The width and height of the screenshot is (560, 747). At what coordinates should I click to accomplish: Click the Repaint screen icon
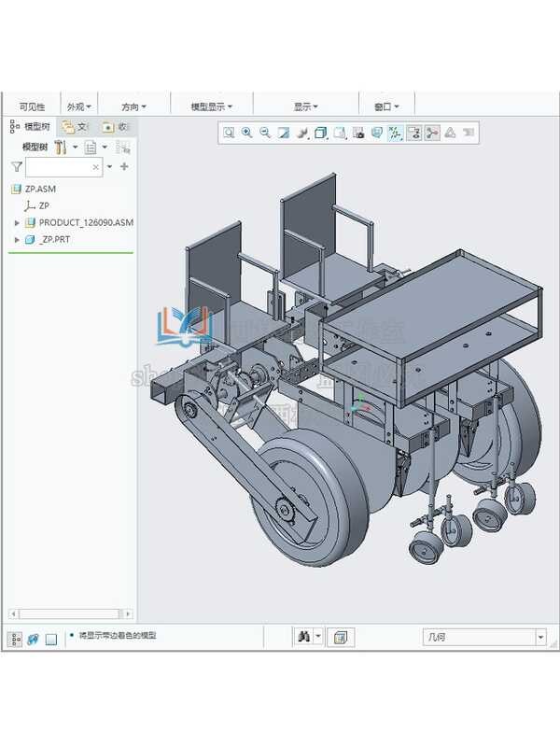284,134
